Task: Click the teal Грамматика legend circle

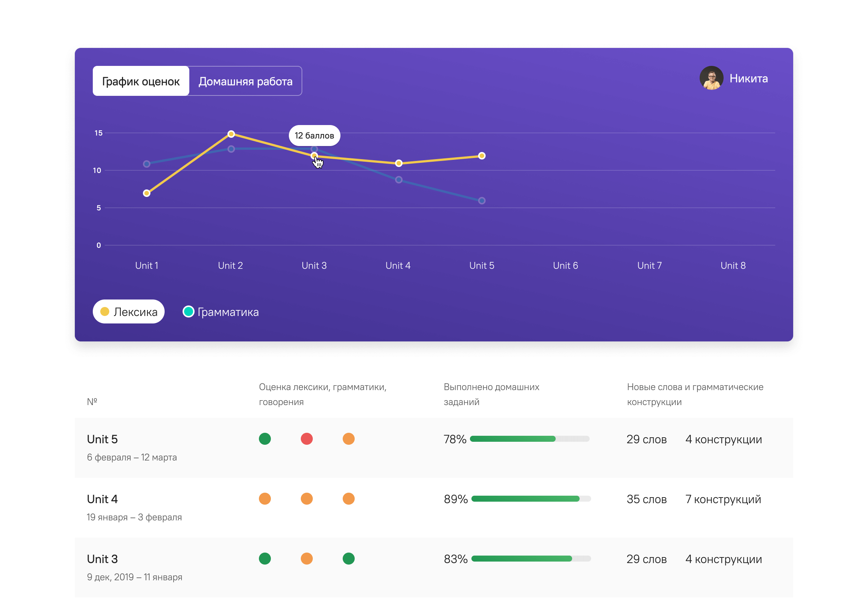Action: [188, 311]
